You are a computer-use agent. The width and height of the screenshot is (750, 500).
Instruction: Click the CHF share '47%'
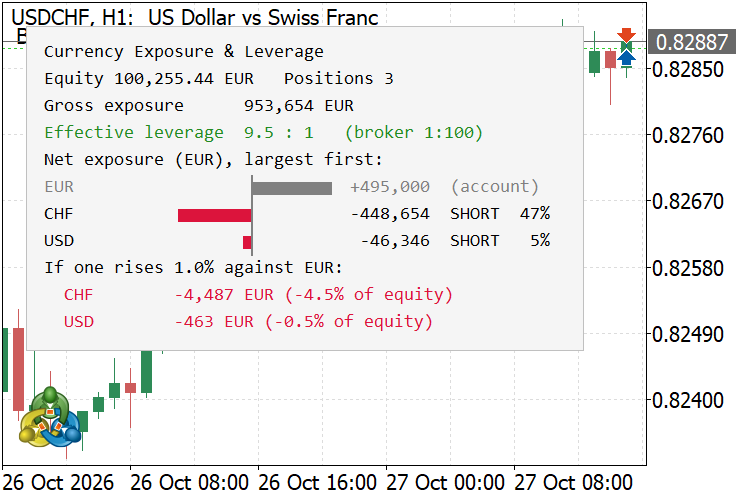click(535, 213)
